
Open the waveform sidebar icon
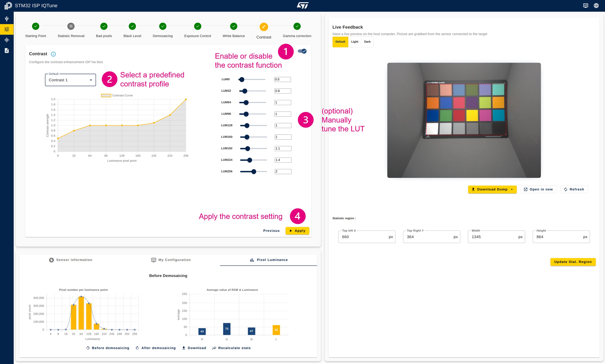tap(7, 40)
